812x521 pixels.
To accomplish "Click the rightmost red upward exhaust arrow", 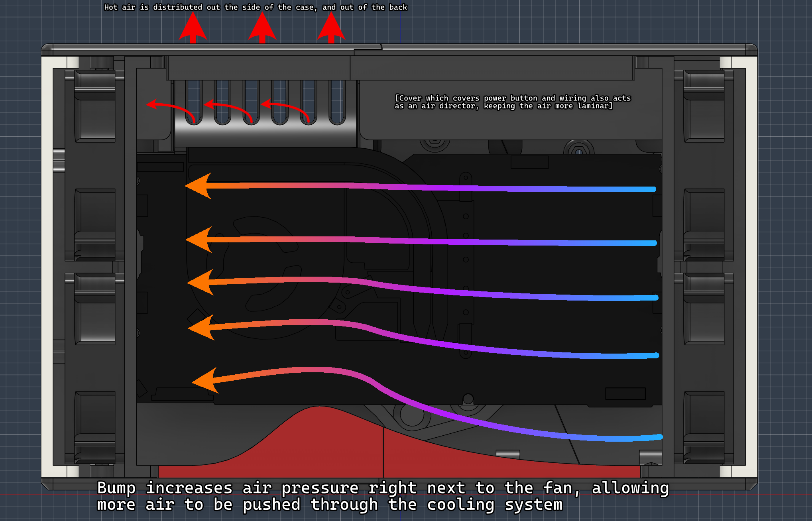I will 331,29.
